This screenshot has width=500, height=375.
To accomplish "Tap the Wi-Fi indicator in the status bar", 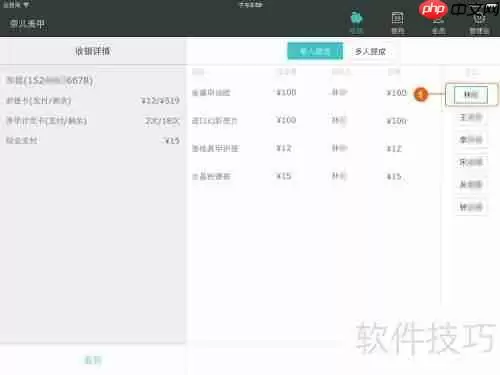I will (x=26, y=5).
